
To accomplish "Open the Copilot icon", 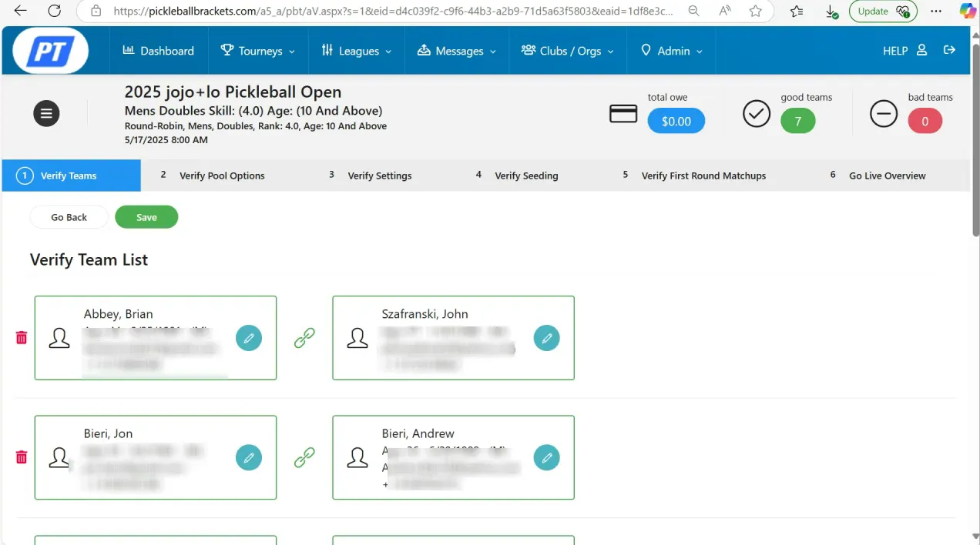I will [967, 11].
